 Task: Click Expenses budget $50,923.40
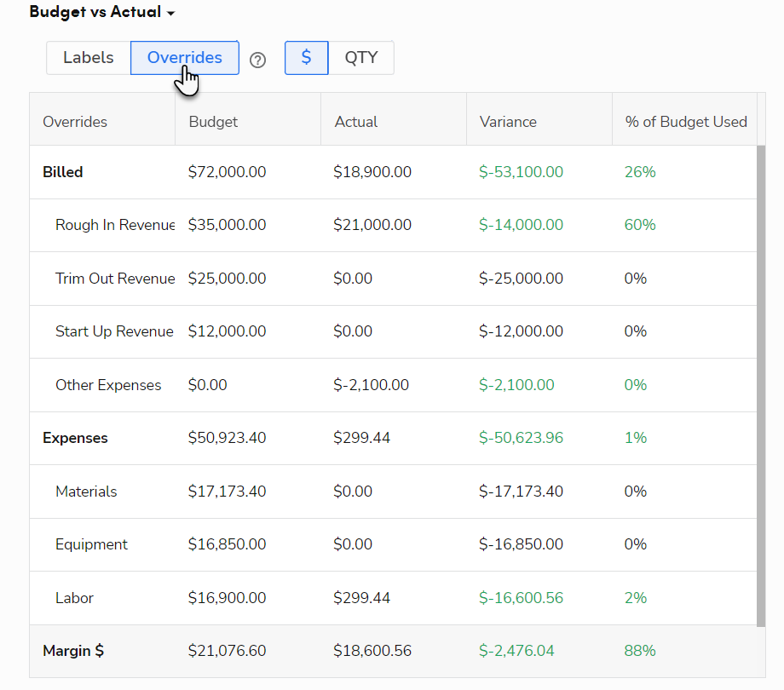[x=227, y=438]
